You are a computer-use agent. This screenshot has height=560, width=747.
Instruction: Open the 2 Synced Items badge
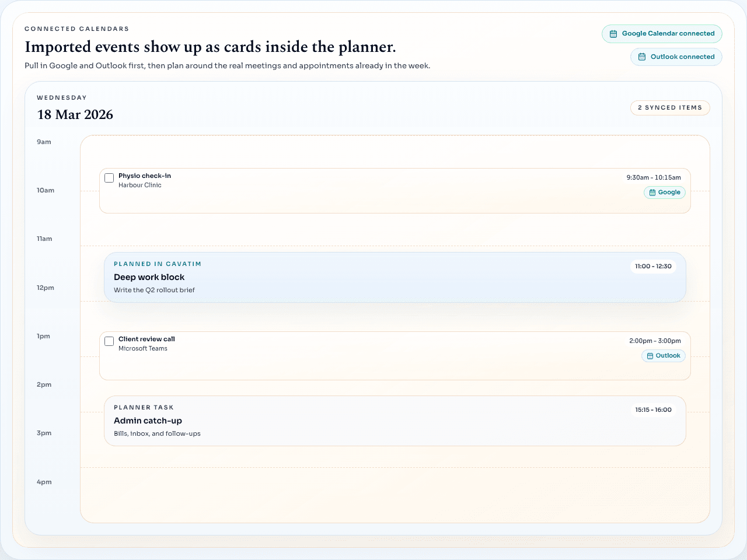click(670, 108)
